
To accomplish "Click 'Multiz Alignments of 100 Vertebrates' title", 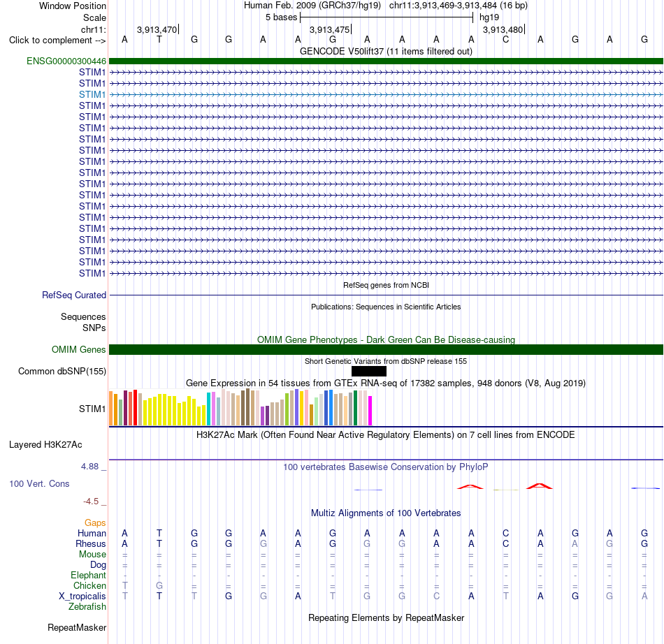I will [386, 513].
